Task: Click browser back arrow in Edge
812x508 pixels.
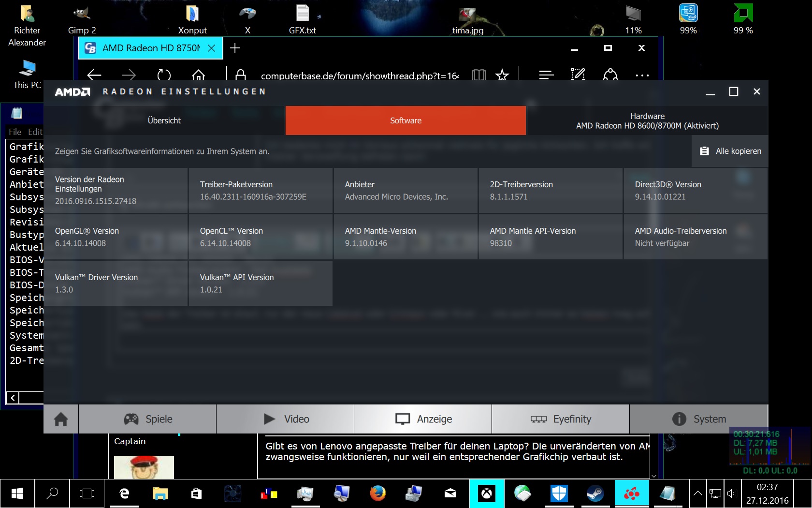Action: point(94,75)
